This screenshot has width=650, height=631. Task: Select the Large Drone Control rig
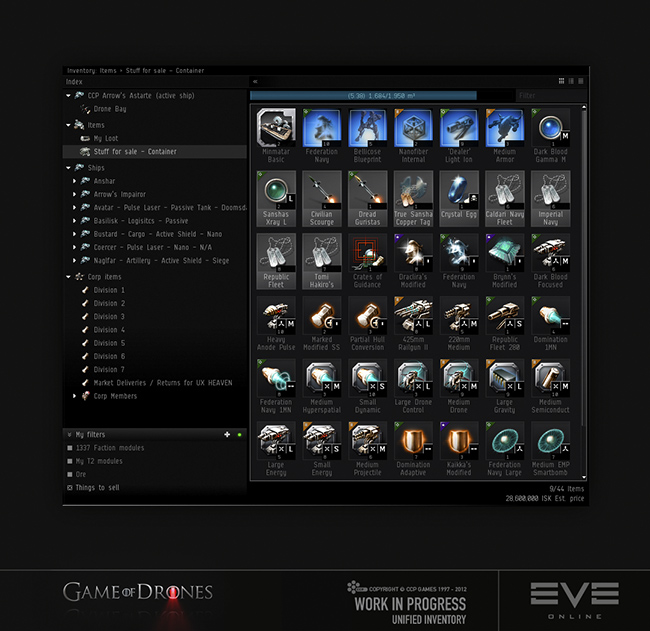point(413,378)
